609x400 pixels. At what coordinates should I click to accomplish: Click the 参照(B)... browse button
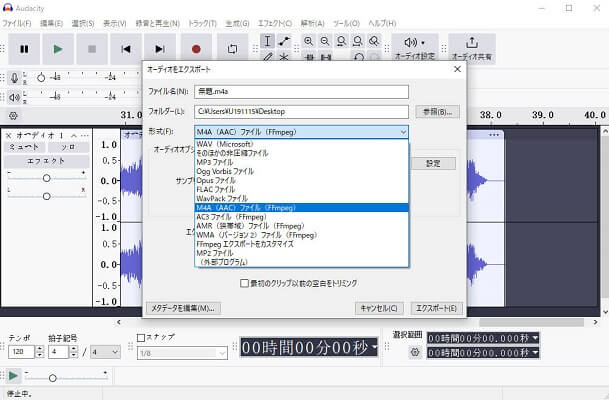click(437, 112)
